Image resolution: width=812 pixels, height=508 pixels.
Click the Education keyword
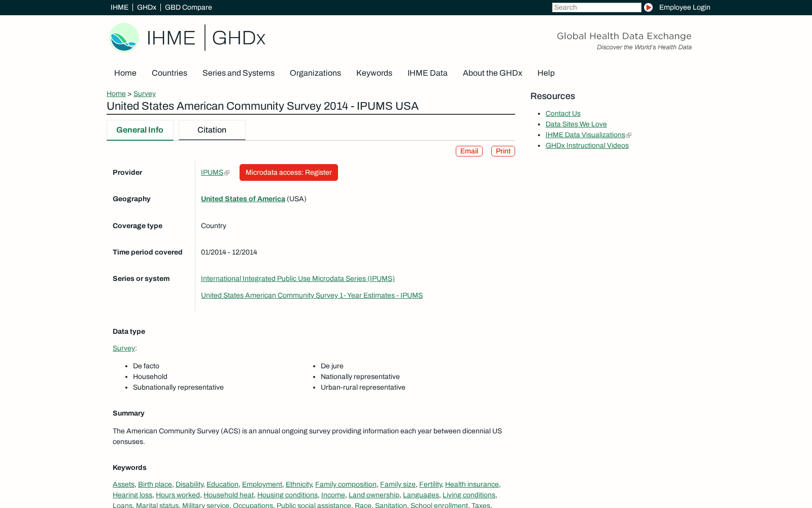point(222,484)
